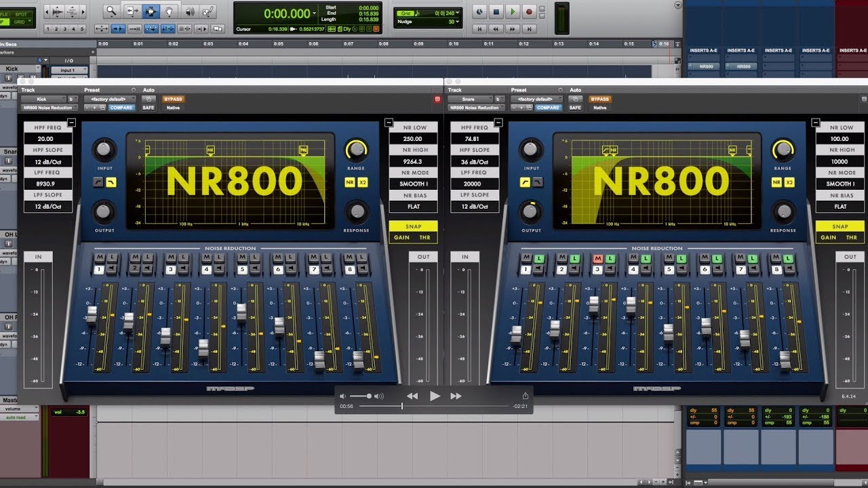Select SPOT edit mode button
Image resolution: width=868 pixels, height=488 pixels.
(x=22, y=14)
